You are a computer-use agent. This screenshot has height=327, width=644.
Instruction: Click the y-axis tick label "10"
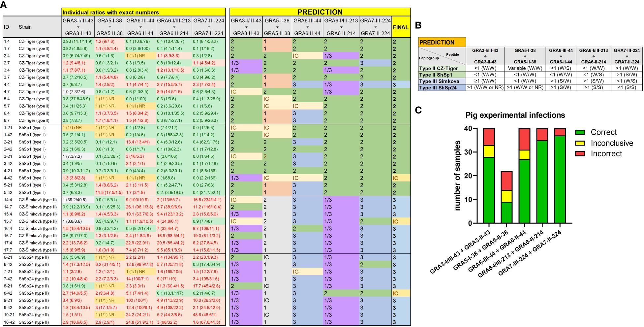pyautogui.click(x=468, y=200)
